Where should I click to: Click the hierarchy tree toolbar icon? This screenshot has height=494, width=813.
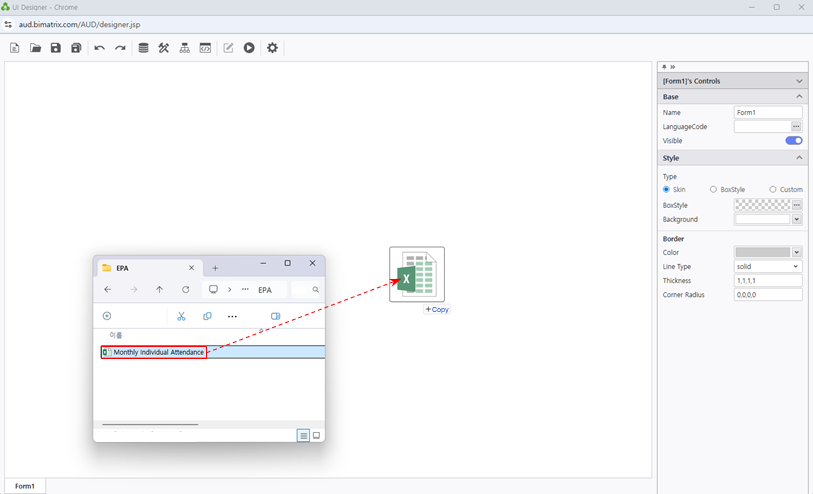coord(184,48)
